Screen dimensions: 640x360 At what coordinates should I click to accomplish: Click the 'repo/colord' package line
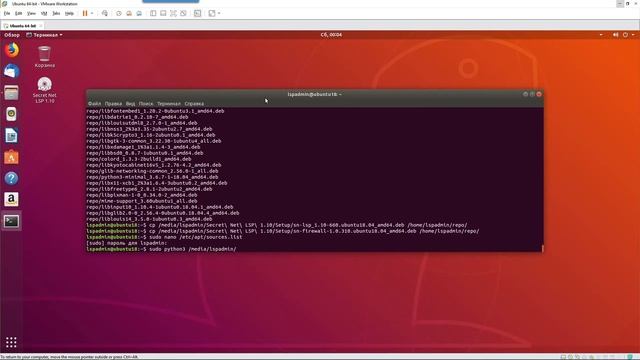tap(139, 159)
